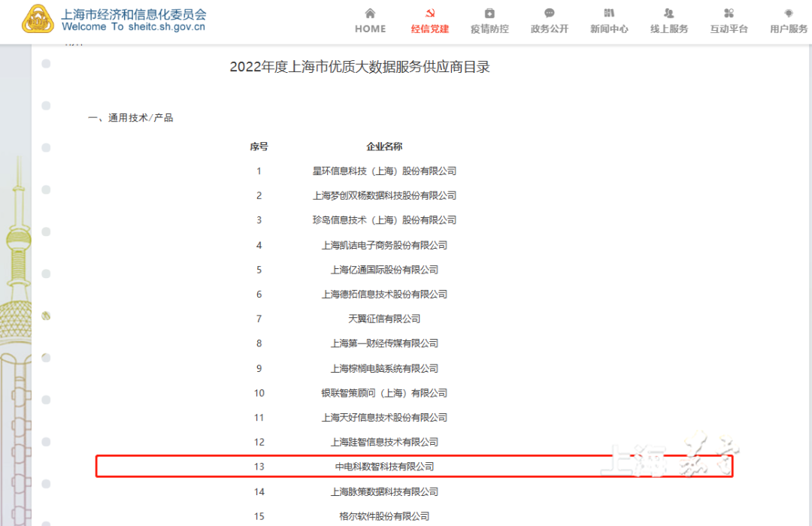Click the 疫情防控 shield icon
812x526 pixels.
[489, 13]
